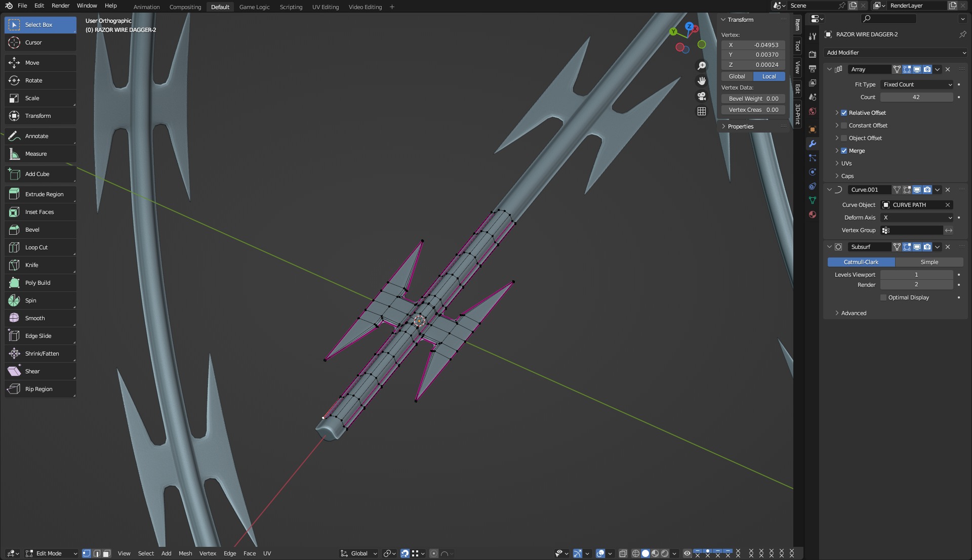Open the Render menu
Image resolution: width=972 pixels, height=560 pixels.
click(61, 6)
